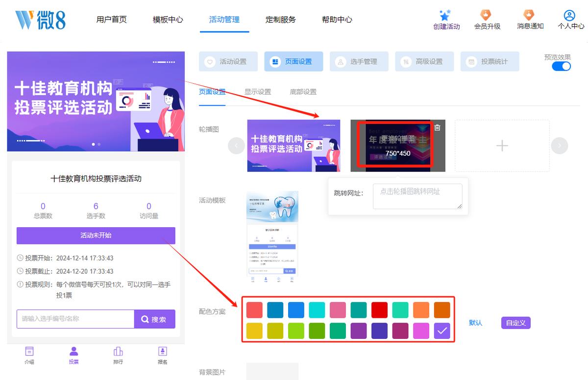Pick the lime green color swatch

coord(296,331)
